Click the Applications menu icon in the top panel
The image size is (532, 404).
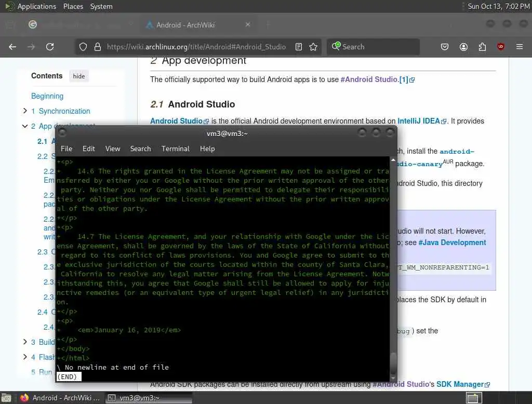tap(9, 6)
